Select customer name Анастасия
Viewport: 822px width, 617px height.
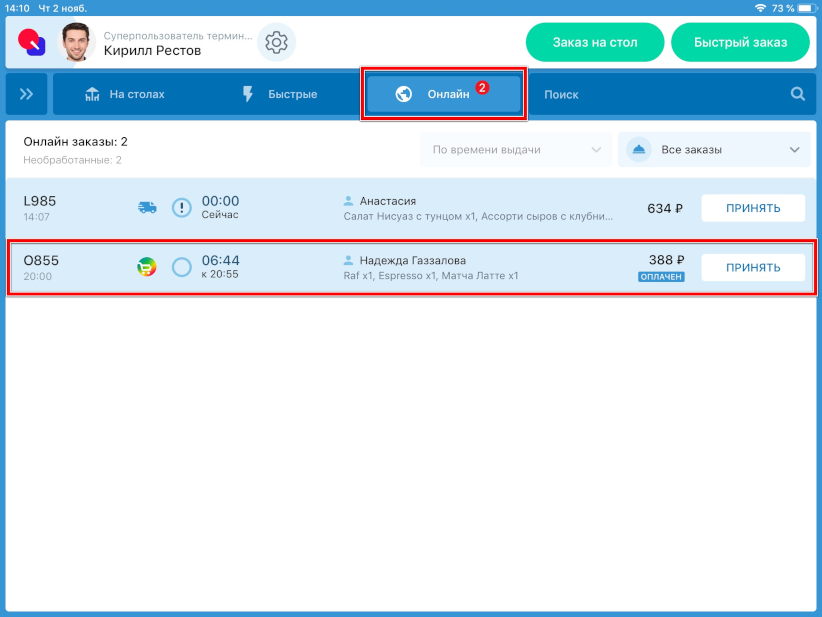388,201
